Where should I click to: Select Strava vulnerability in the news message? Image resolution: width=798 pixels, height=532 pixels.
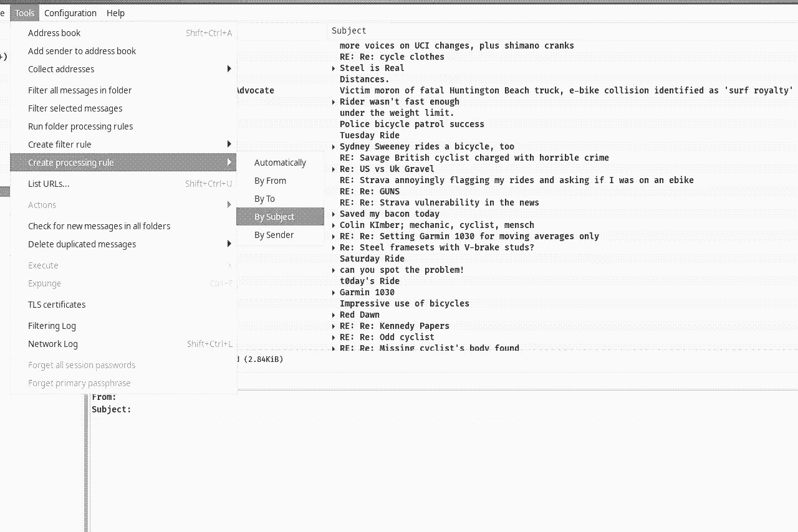pyautogui.click(x=440, y=202)
